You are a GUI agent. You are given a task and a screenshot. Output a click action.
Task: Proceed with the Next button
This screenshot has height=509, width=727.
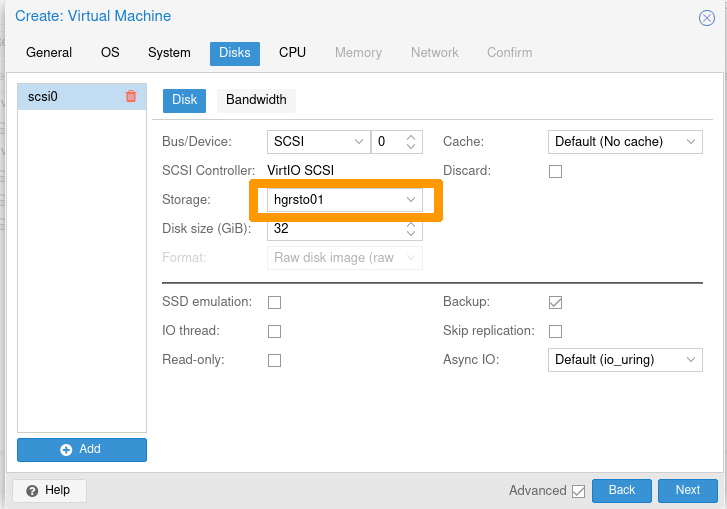pyautogui.click(x=688, y=490)
